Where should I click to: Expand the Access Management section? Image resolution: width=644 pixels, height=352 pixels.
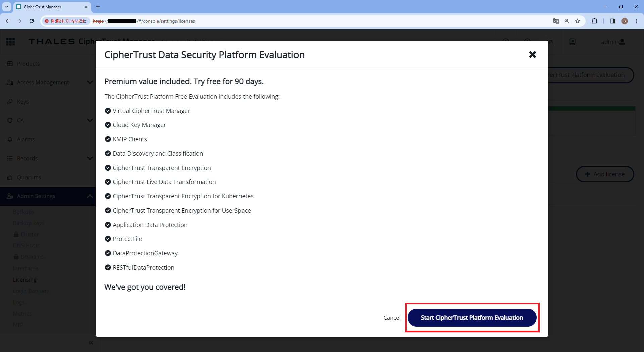(x=90, y=82)
